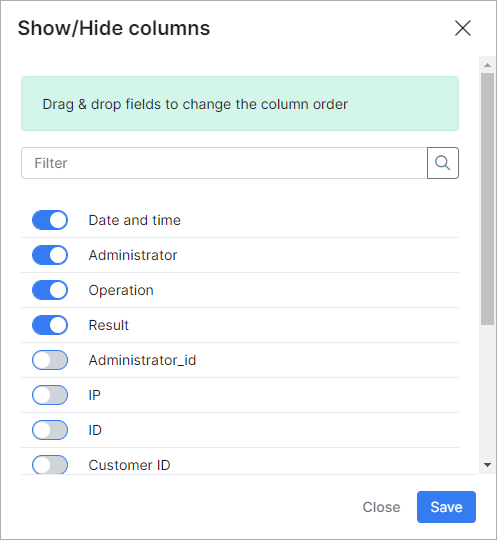497x540 pixels.
Task: Click into the Filter text field
Action: (224, 163)
